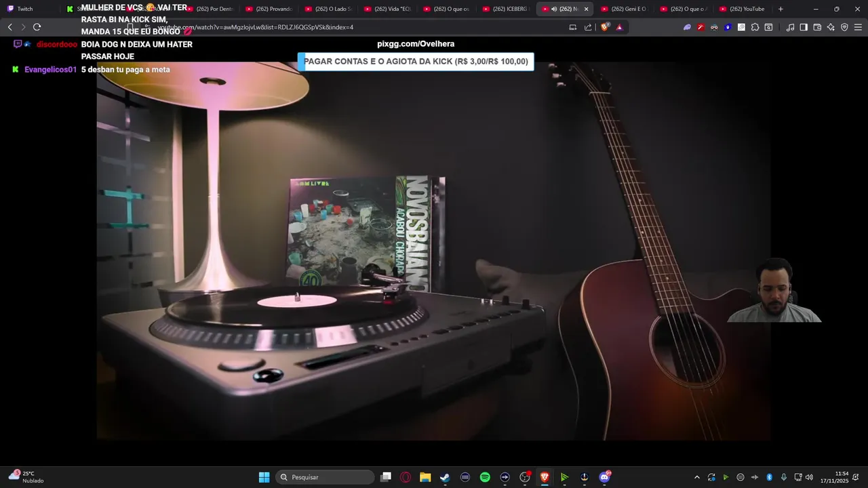Open File Explorer from the taskbar

coord(425,477)
